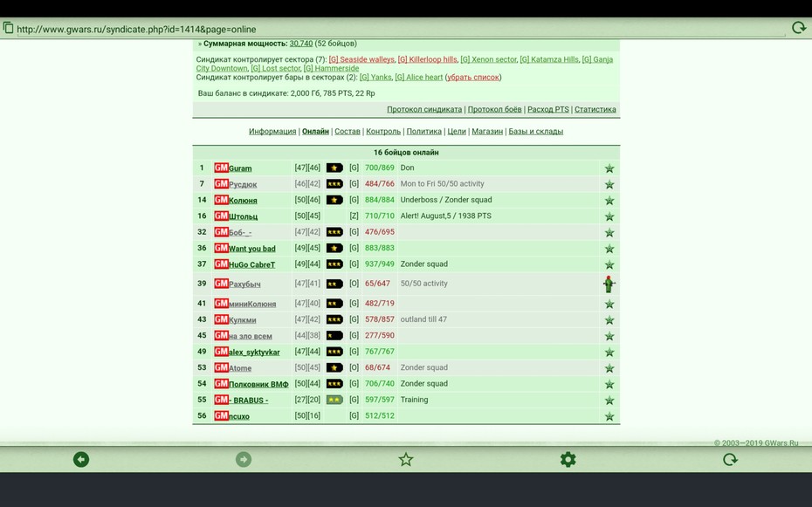This screenshot has height=507, width=812.
Task: Open the Базы и склады tab
Action: tap(535, 132)
